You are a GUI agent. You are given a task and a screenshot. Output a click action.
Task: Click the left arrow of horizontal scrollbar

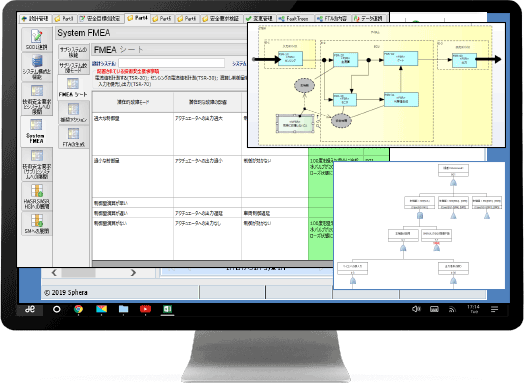(54, 273)
